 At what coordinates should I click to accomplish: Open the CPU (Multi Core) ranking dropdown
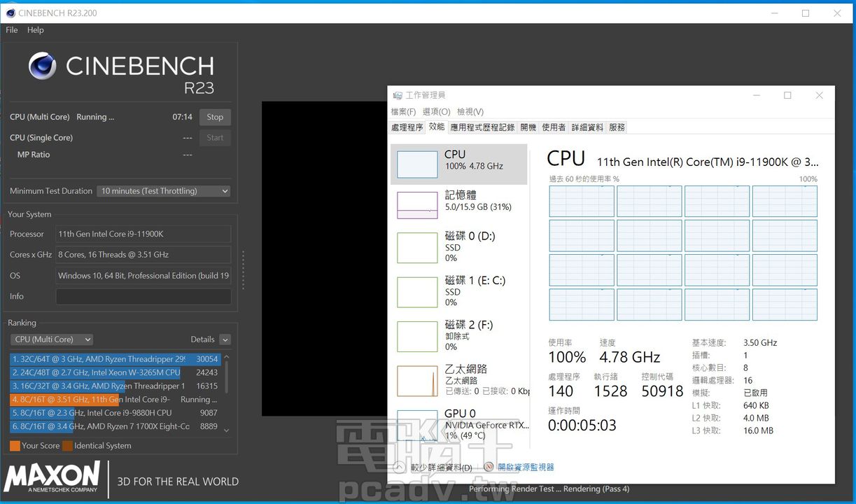51,339
